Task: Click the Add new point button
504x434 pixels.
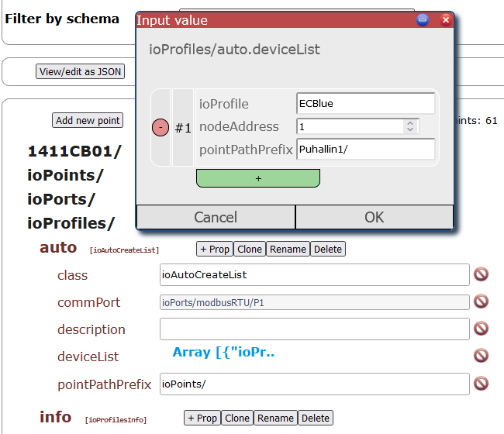Action: 88,120
